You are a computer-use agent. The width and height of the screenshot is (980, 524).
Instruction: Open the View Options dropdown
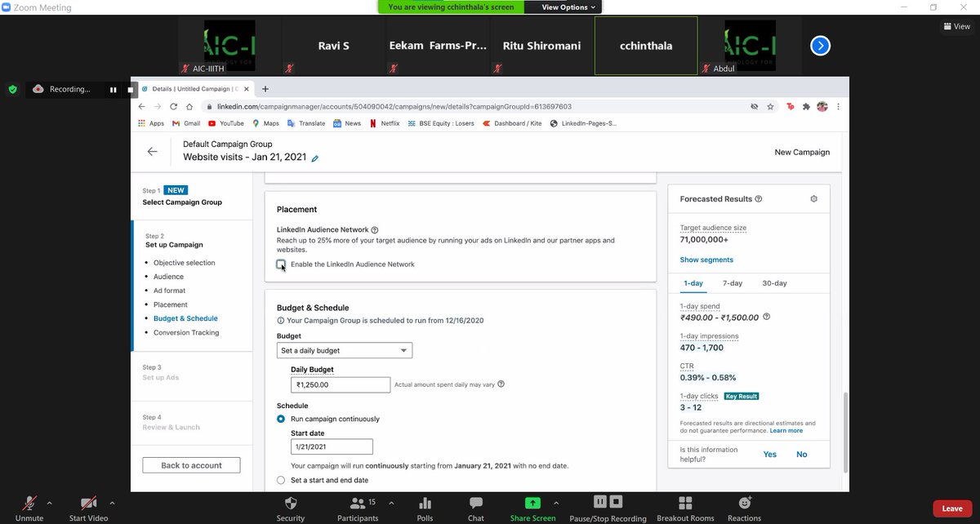pos(569,7)
